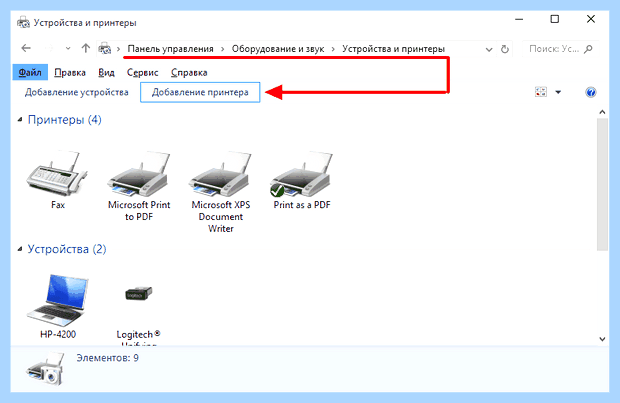620x403 pixels.
Task: Minimize the Устройства и принтеры window
Action: 519,19
